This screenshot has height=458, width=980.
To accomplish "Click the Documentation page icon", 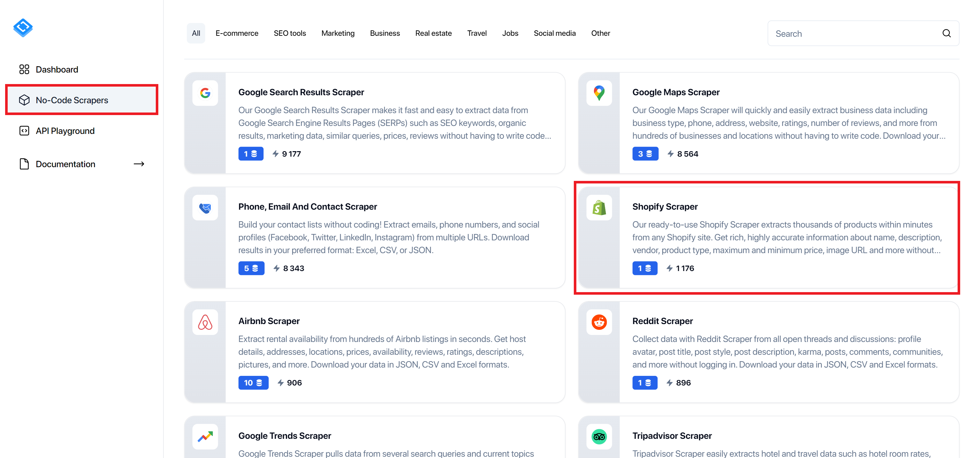I will [x=24, y=164].
